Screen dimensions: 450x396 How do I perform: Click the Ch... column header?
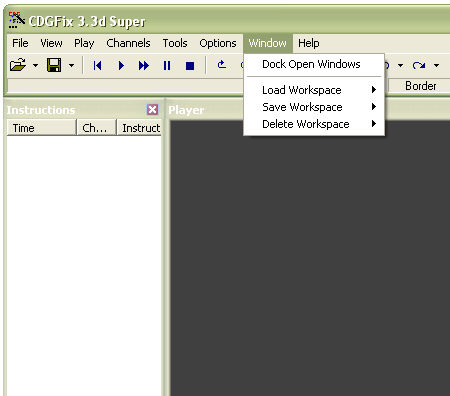[x=96, y=128]
